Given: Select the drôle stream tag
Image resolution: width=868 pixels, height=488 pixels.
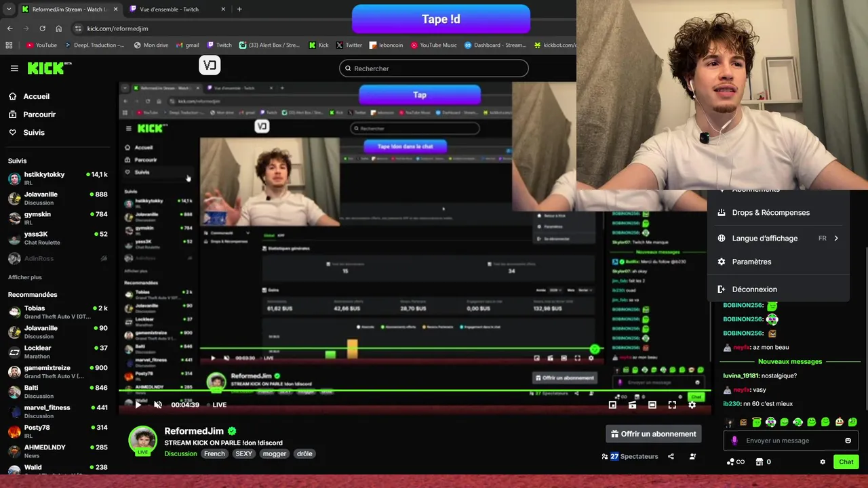Looking at the screenshot, I should point(304,453).
